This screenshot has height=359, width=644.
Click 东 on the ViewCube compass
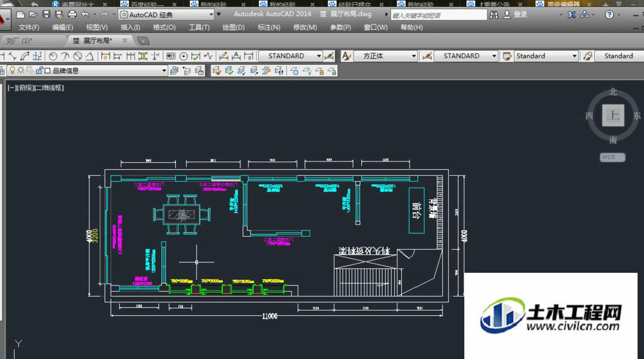637,116
